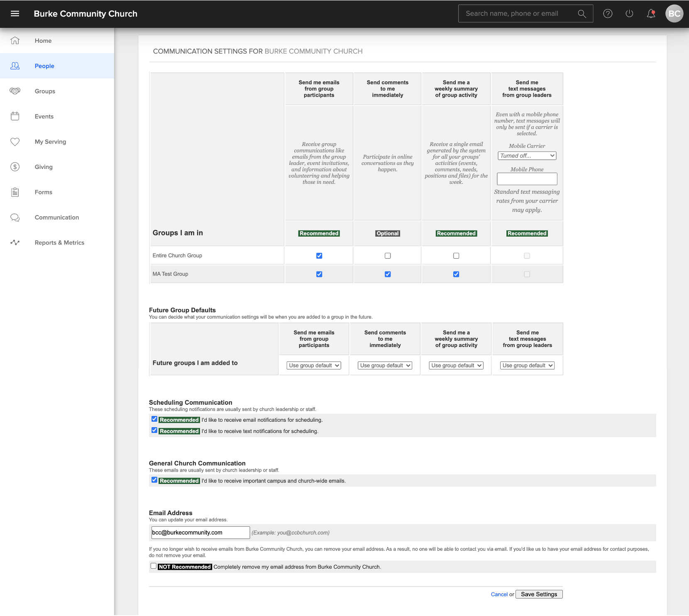Open the notifications bell icon

tap(651, 14)
